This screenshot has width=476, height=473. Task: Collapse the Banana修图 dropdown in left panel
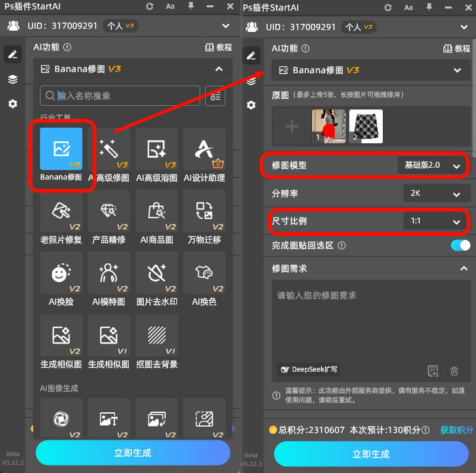coord(219,69)
